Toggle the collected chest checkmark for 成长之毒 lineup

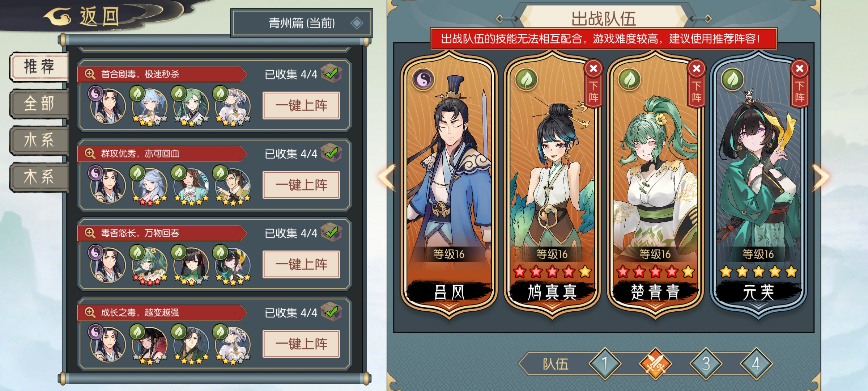pos(331,311)
